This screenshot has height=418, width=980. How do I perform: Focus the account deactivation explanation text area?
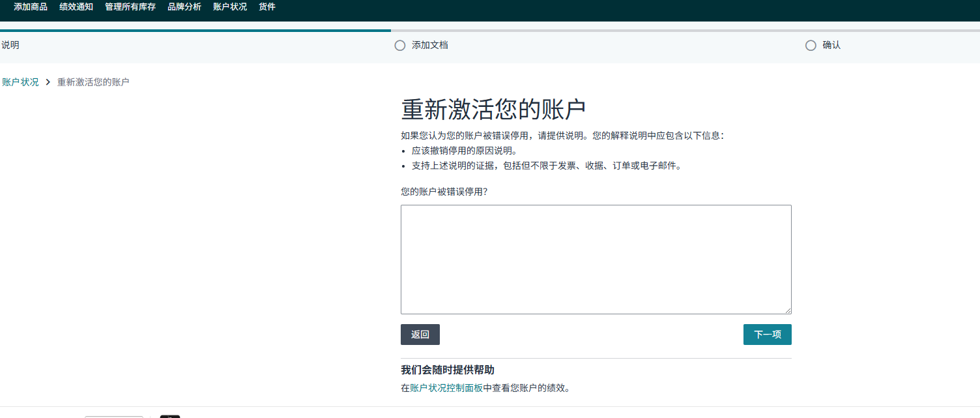[596, 259]
